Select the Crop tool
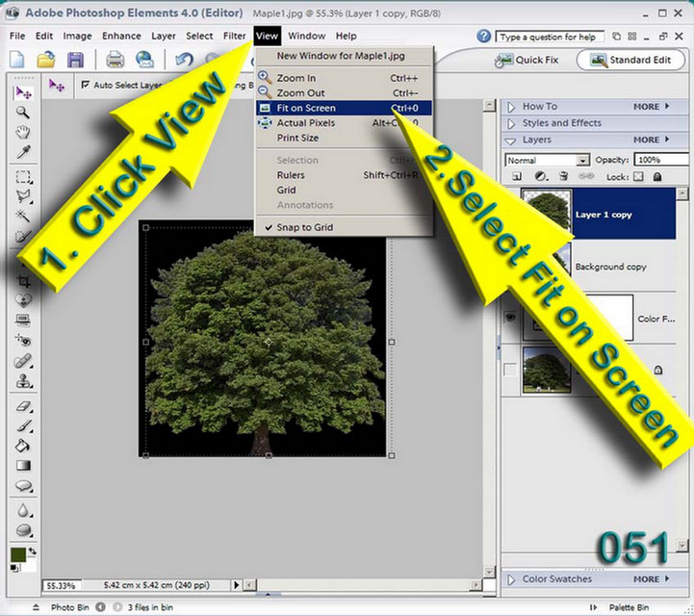 (x=23, y=280)
